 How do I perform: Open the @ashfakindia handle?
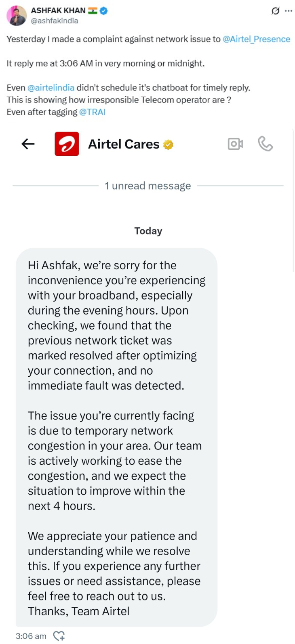(55, 21)
